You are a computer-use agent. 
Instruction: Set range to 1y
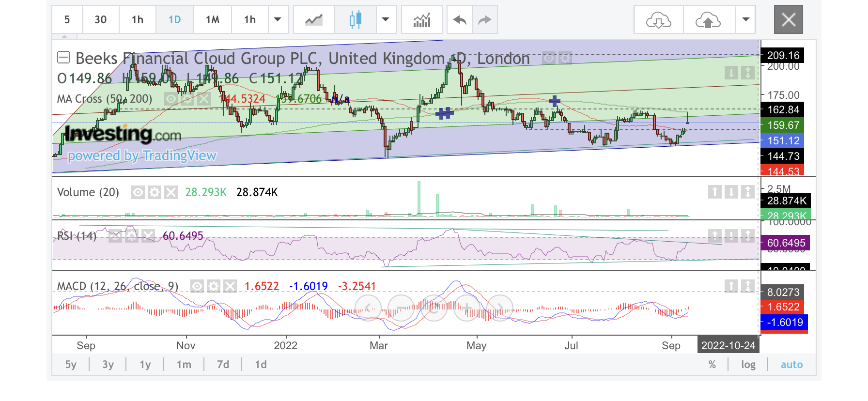(x=145, y=365)
